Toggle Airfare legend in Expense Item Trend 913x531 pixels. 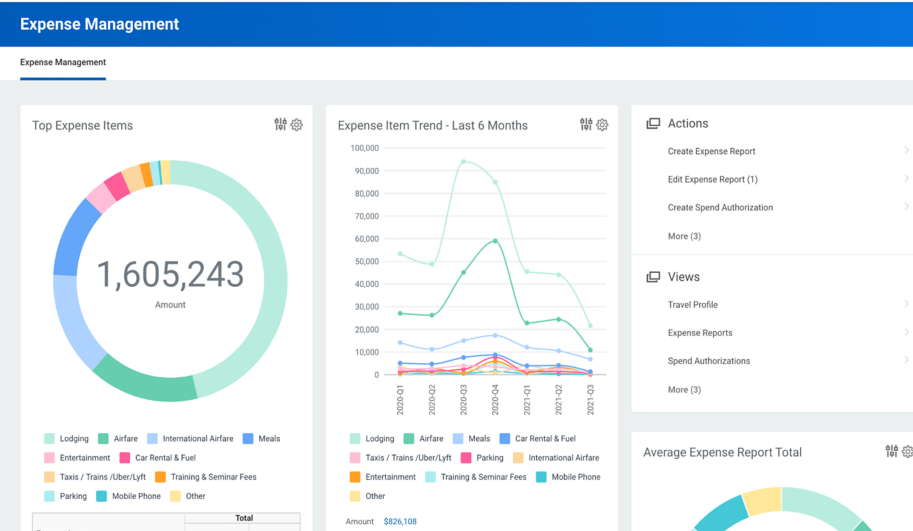[x=423, y=438]
